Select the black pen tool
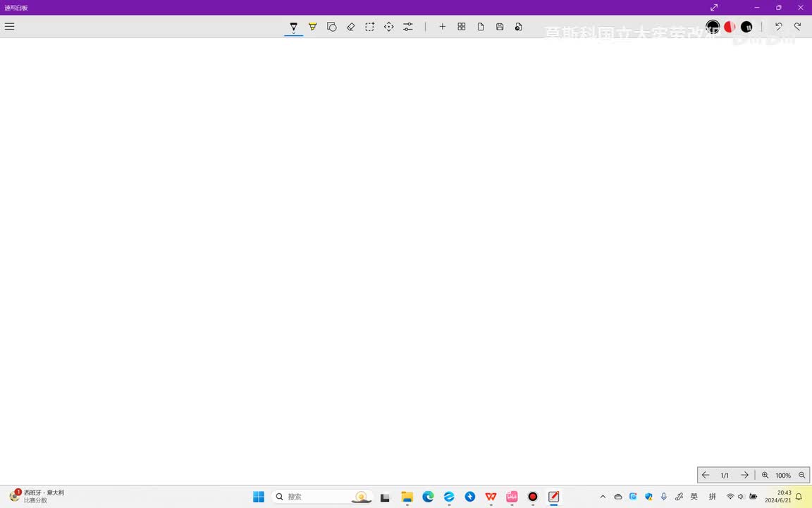This screenshot has height=508, width=812. click(294, 27)
